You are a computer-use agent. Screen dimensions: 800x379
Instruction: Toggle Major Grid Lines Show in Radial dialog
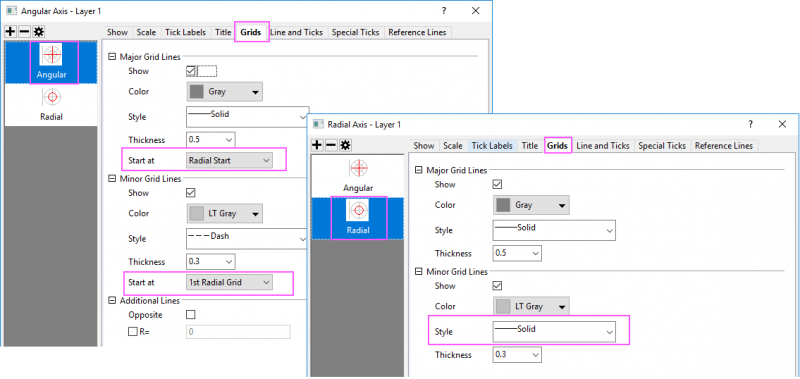pyautogui.click(x=497, y=184)
